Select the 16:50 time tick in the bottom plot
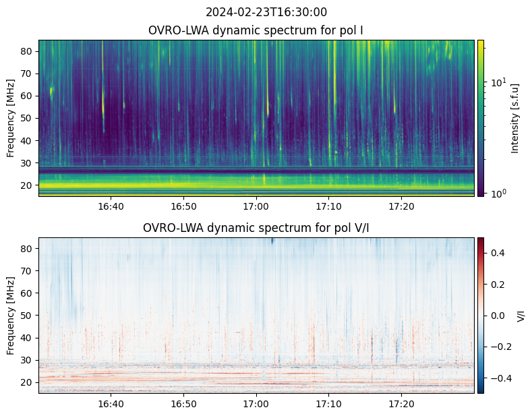The height and width of the screenshot is (416, 532). [x=183, y=403]
